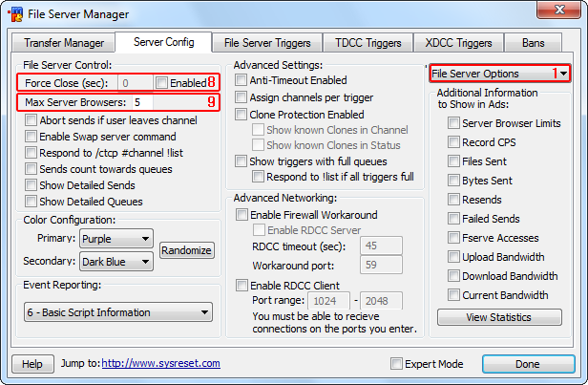Open the File Server Options dropdown
Viewport: 588px width, 385px height.
499,74
